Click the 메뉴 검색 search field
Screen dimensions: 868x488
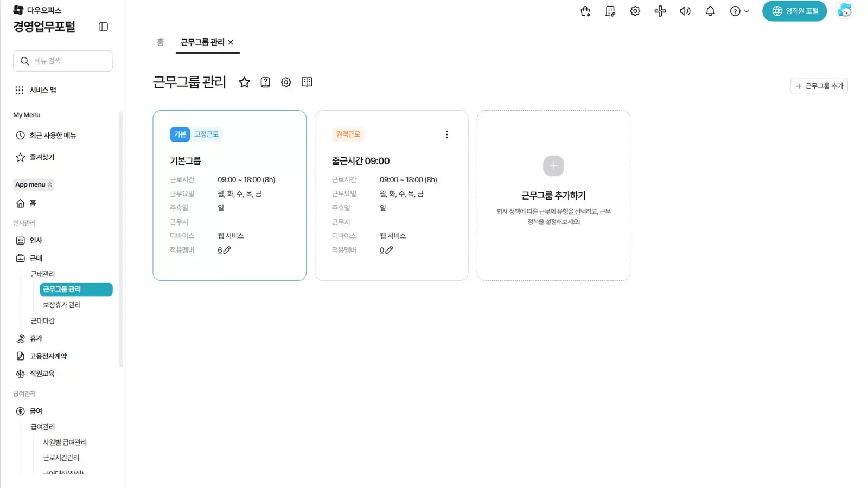[63, 61]
